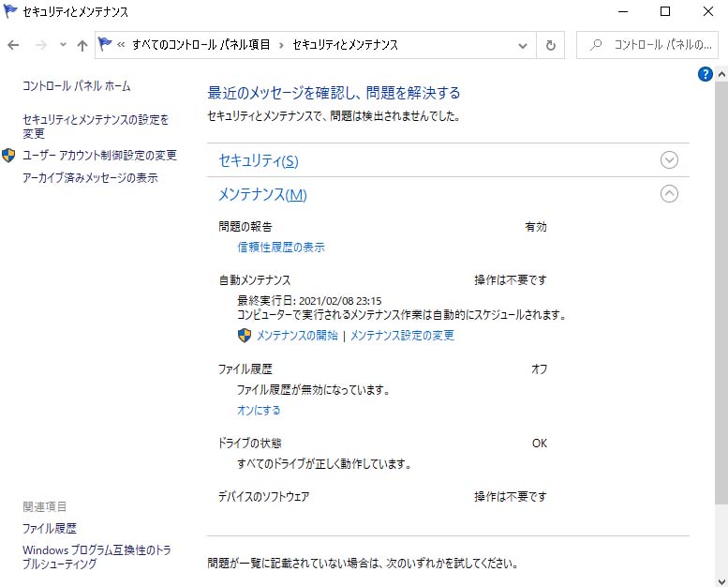728x587 pixels.
Task: Click the Back arrow navigation button
Action: point(13,45)
